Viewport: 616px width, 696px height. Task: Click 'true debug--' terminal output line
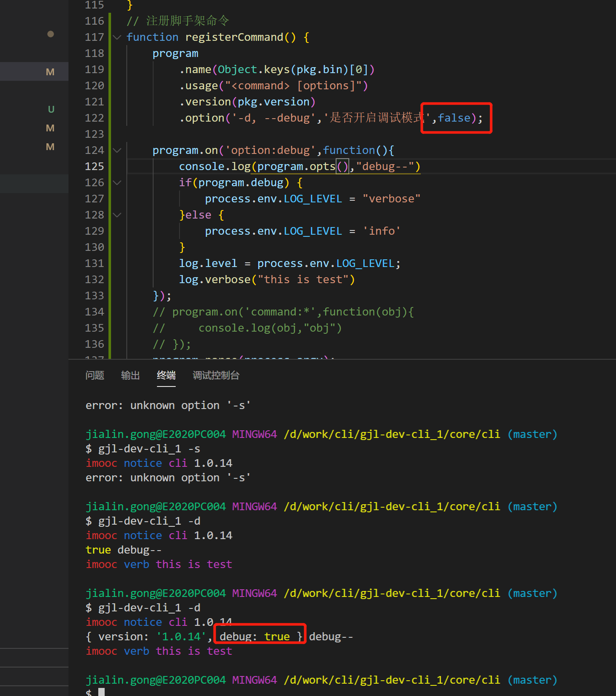123,550
